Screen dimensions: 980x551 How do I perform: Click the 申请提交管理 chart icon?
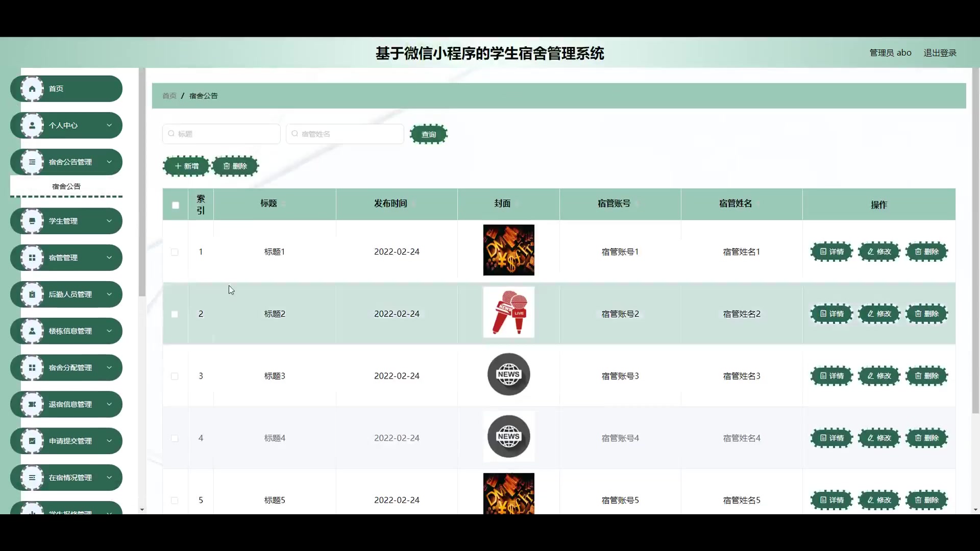tap(32, 441)
